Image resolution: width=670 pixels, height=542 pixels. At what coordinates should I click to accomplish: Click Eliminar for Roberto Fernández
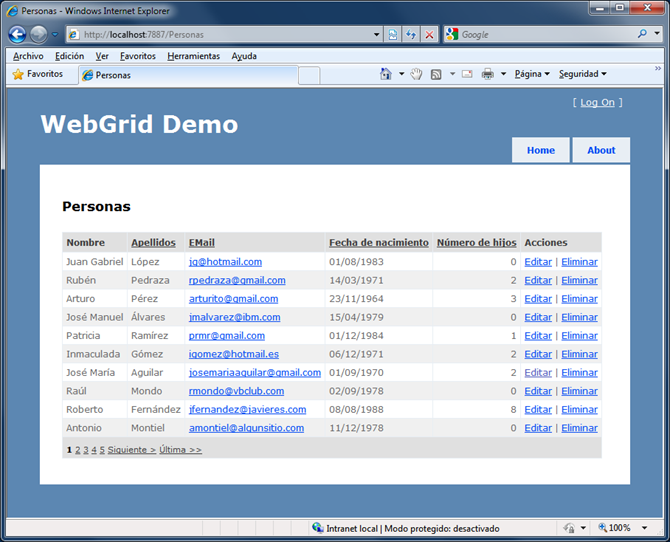tap(579, 409)
